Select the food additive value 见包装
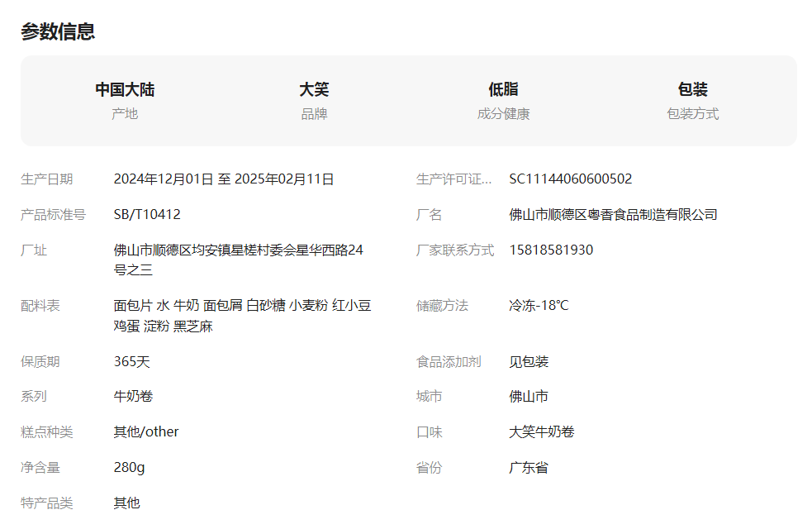Screen dimensions: 812x529 coord(529,362)
